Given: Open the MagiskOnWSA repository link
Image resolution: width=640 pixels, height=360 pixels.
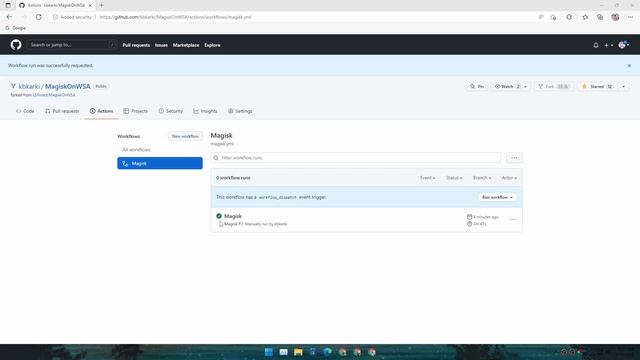Looking at the screenshot, I should point(68,87).
